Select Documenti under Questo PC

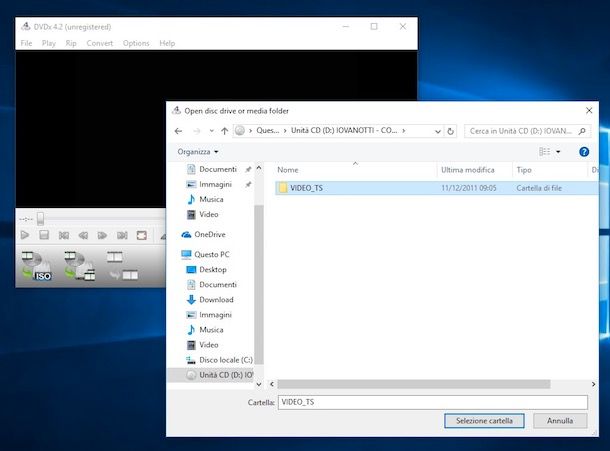(218, 285)
